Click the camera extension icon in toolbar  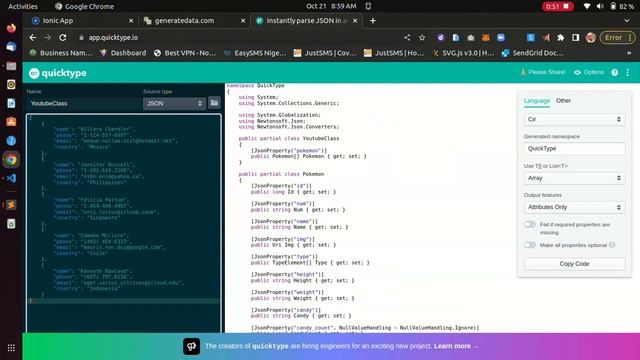click(x=471, y=38)
